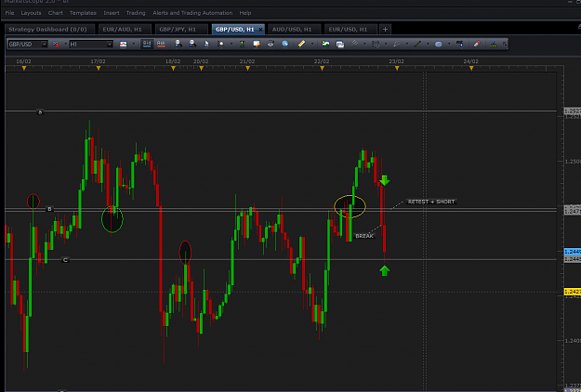The height and width of the screenshot is (392, 581).
Task: Select the blue ellipse shape tool
Action: [439, 44]
